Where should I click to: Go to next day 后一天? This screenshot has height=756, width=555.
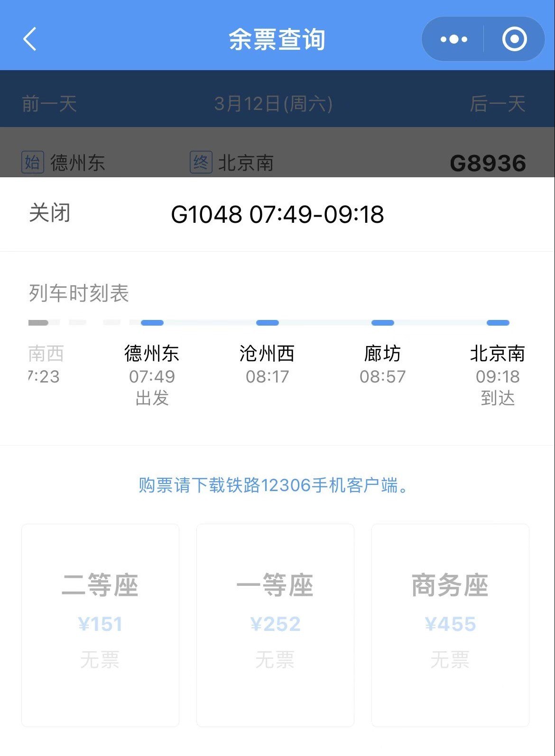497,104
